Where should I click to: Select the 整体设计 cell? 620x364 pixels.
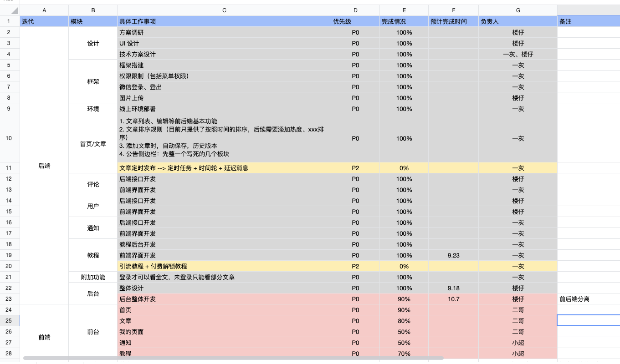pyautogui.click(x=224, y=288)
